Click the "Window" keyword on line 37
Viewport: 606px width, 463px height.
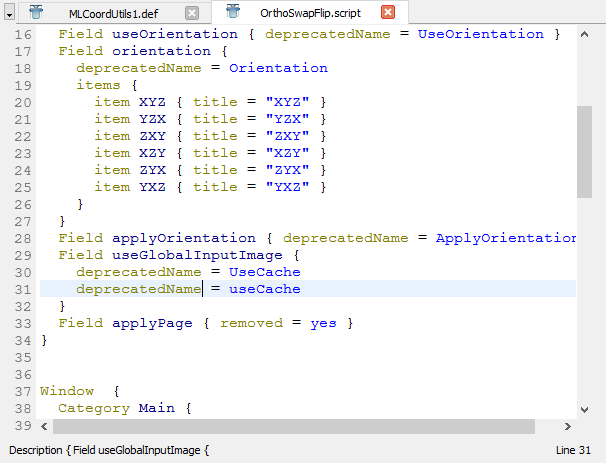point(67,391)
